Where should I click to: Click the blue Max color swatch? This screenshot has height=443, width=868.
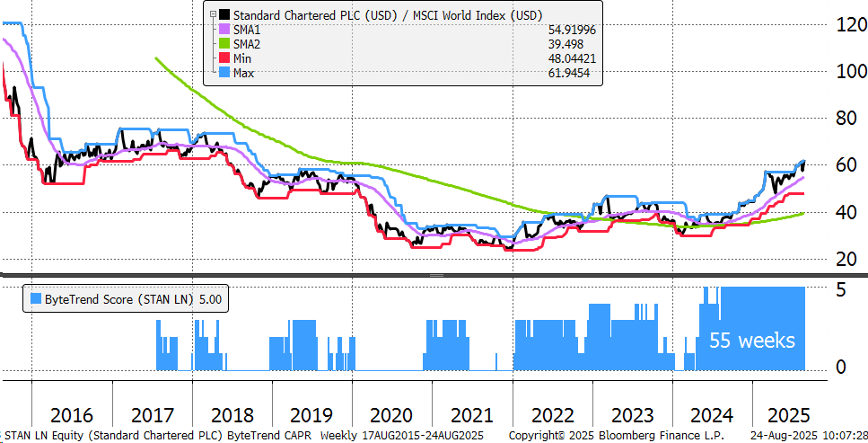224,73
